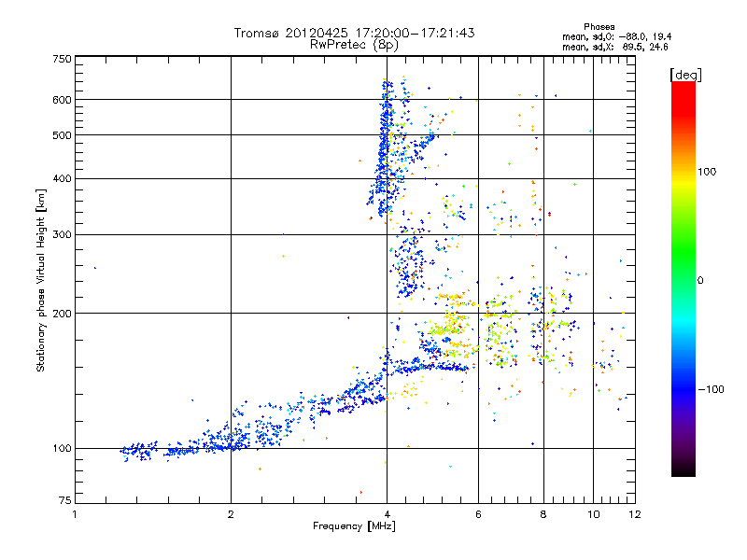
Task: Click the x-axis tick label '10'
Action: [594, 514]
